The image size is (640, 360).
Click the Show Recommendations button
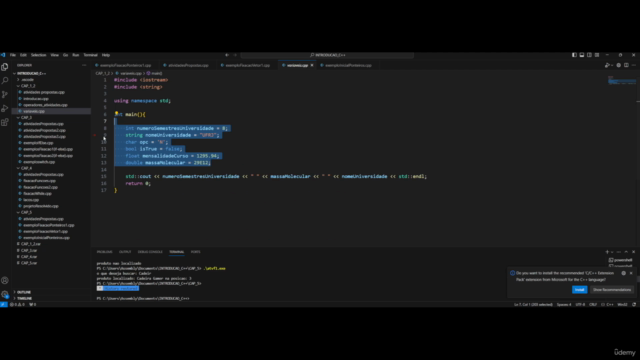(612, 290)
